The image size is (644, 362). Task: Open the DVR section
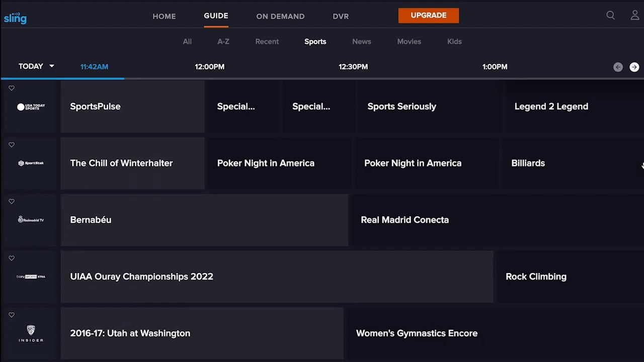point(341,16)
